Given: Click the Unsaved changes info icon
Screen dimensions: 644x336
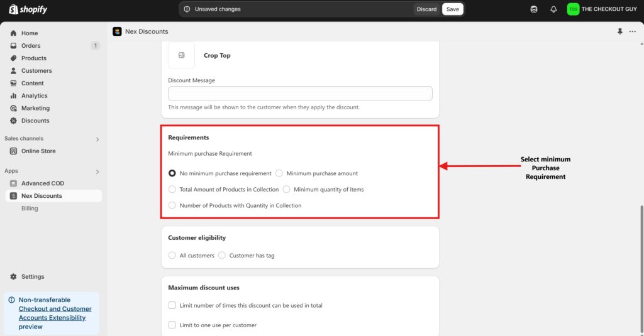Looking at the screenshot, I should coord(187,9).
